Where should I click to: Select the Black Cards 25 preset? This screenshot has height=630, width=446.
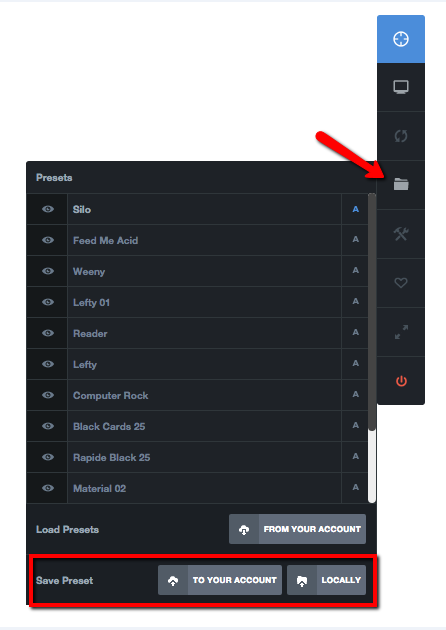205,426
